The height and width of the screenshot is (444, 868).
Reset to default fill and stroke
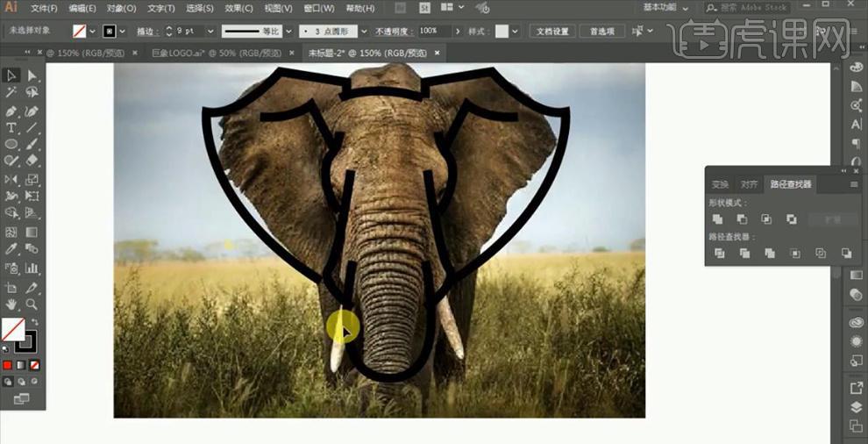(x=5, y=349)
